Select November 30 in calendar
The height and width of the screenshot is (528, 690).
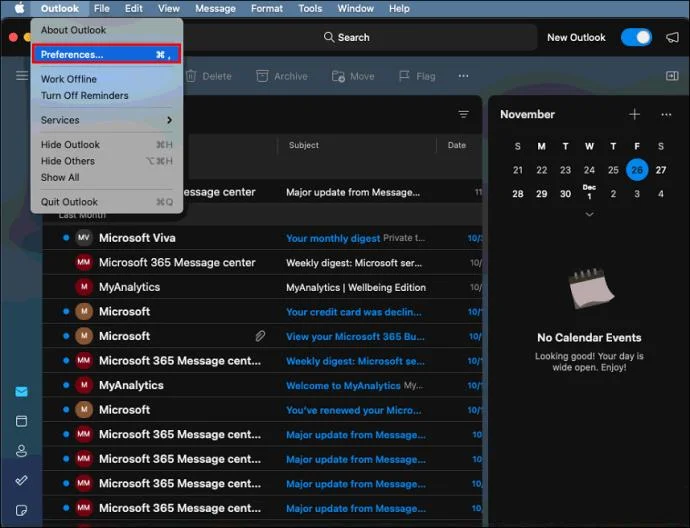coord(565,194)
